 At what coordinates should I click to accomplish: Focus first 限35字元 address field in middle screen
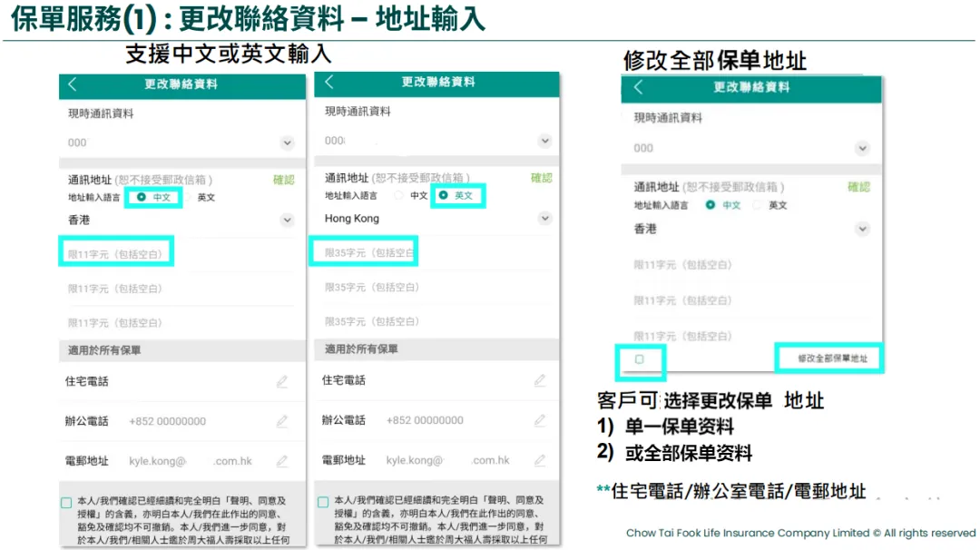click(x=437, y=252)
